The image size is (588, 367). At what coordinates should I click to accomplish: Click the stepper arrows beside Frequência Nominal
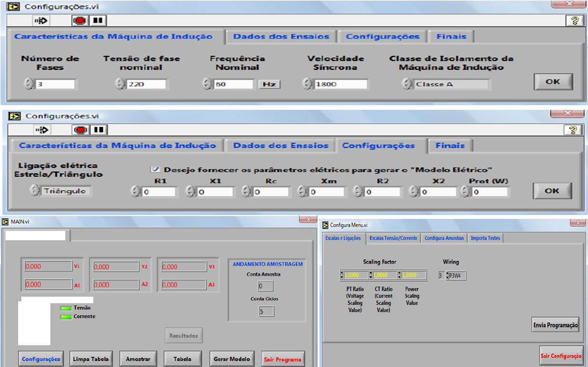(207, 84)
